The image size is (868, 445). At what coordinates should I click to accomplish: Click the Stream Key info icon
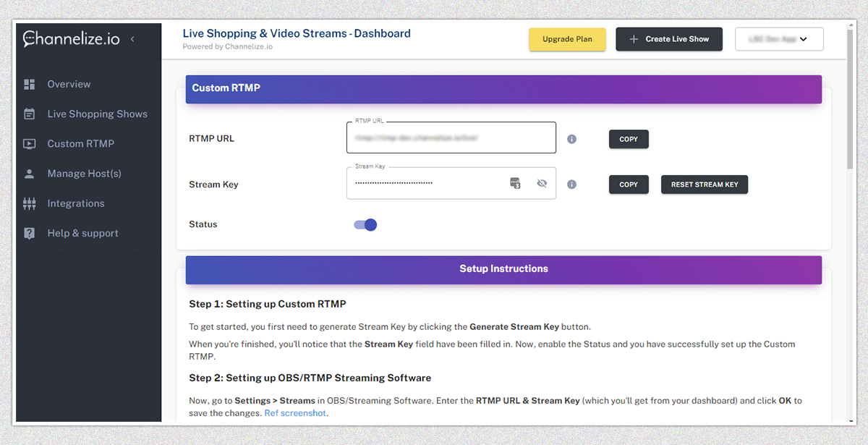point(571,185)
